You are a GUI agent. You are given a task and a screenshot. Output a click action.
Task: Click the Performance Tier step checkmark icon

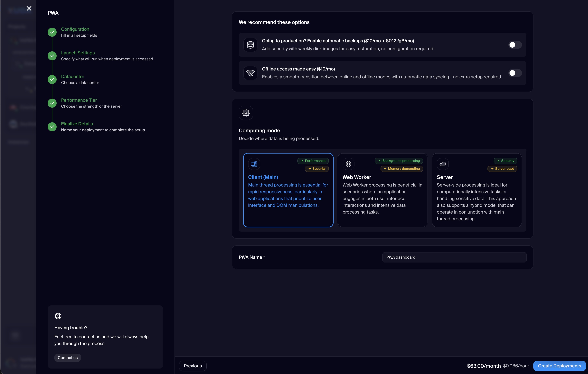click(x=52, y=103)
